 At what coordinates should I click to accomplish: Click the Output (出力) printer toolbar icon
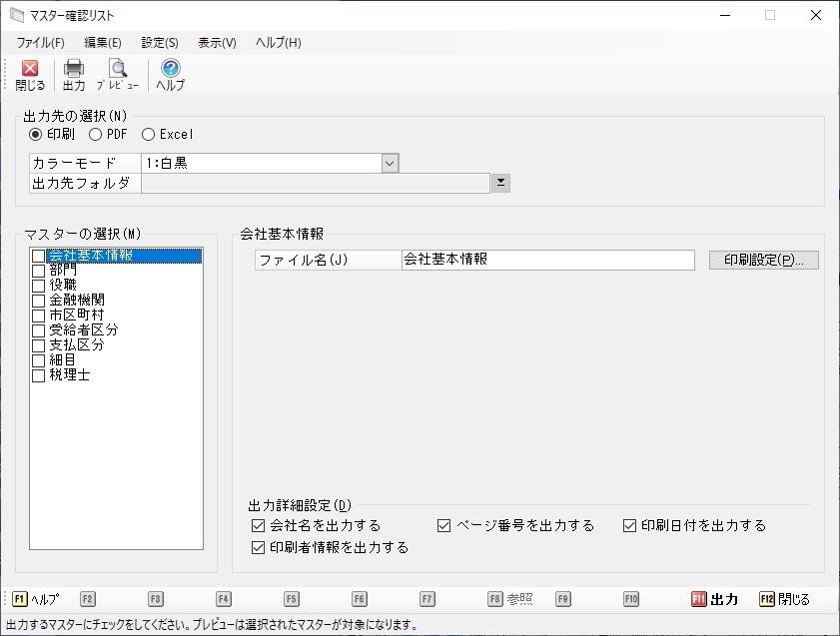pos(74,70)
